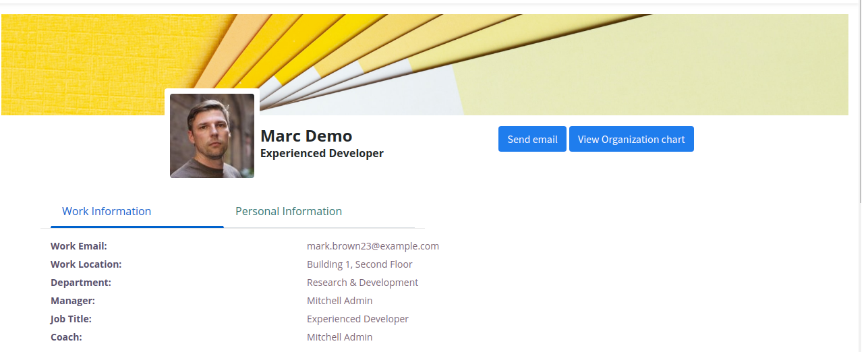Click the Send email button

pyautogui.click(x=532, y=140)
